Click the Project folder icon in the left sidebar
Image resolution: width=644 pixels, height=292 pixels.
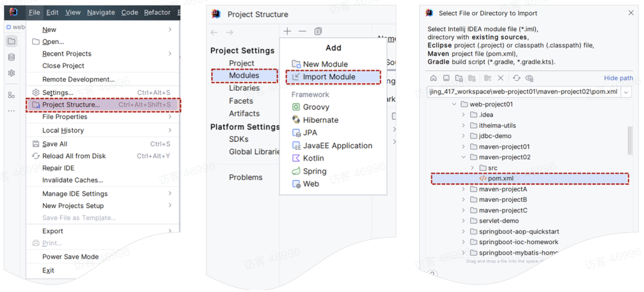pyautogui.click(x=12, y=41)
